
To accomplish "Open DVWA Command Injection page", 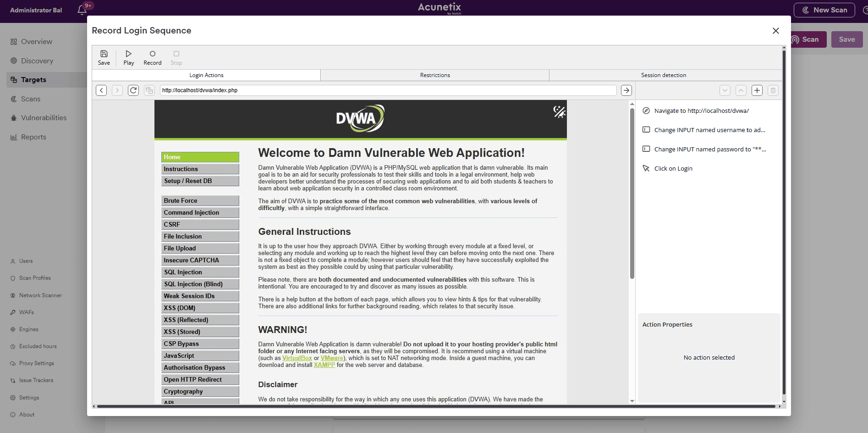I will pos(200,212).
